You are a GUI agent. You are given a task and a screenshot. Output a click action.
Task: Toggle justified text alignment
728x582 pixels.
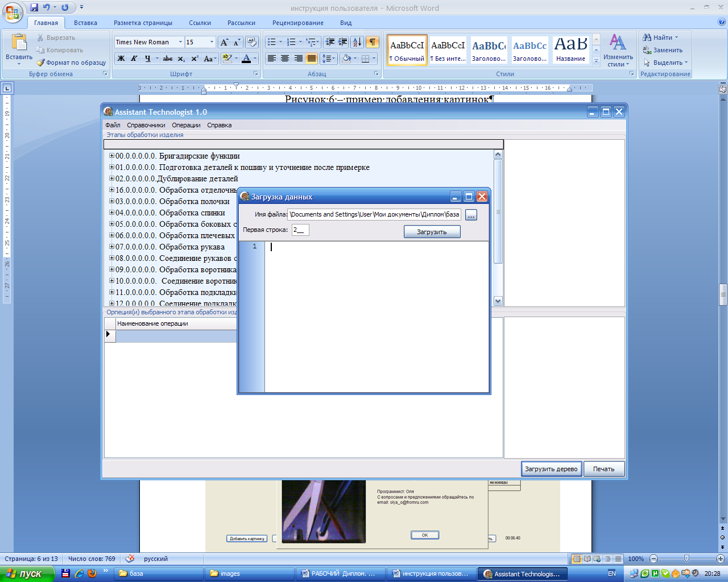[x=311, y=58]
